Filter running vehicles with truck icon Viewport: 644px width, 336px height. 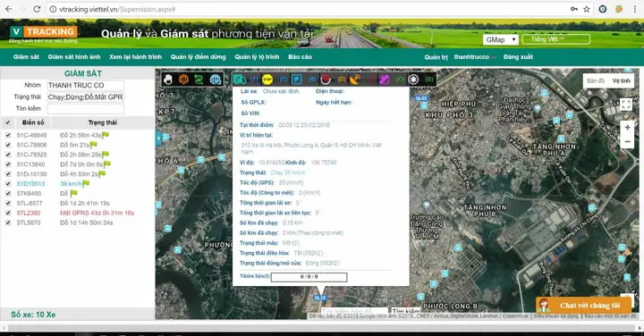coord(240,80)
